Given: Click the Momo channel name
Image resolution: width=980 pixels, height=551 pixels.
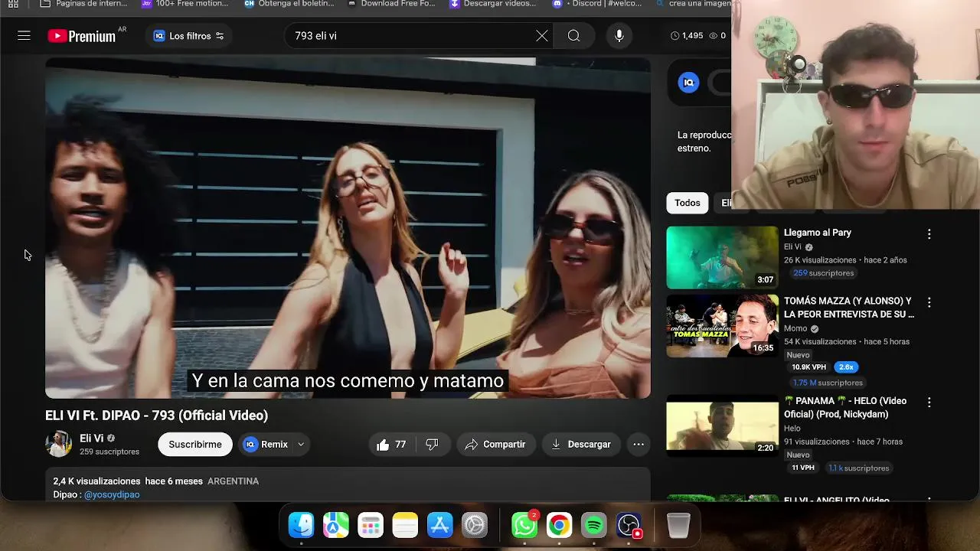Looking at the screenshot, I should (795, 328).
